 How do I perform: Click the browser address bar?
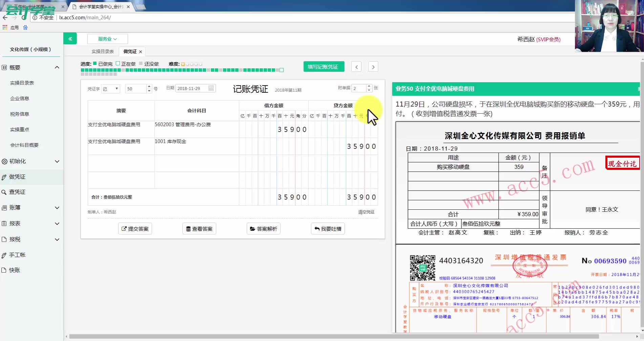point(135,18)
